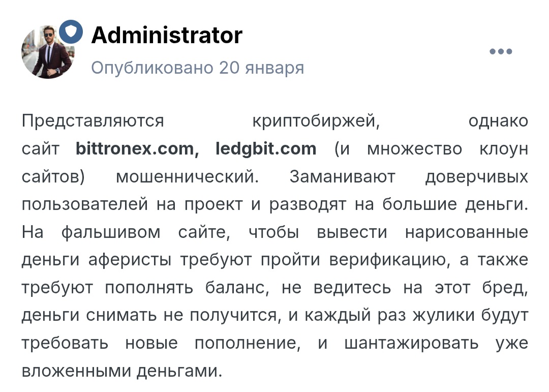Open the Administrator profile picture
The width and height of the screenshot is (549, 392).
coord(48,53)
